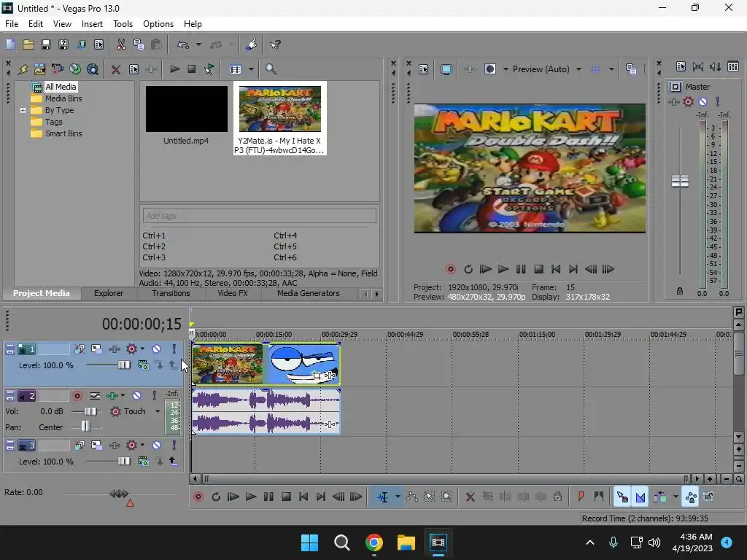Open Track 1 FX dropdown arrow
747x560 pixels.
(142, 349)
